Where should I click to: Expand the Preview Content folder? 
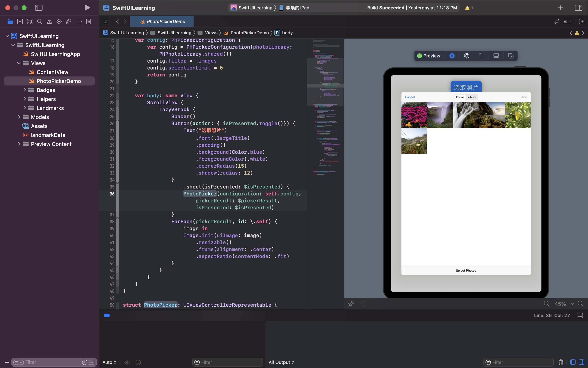pos(19,144)
